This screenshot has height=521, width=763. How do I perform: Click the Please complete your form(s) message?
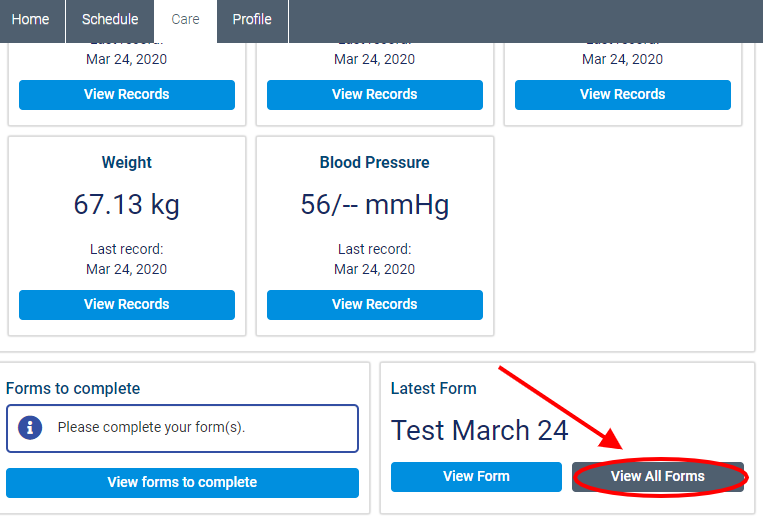pos(151,428)
